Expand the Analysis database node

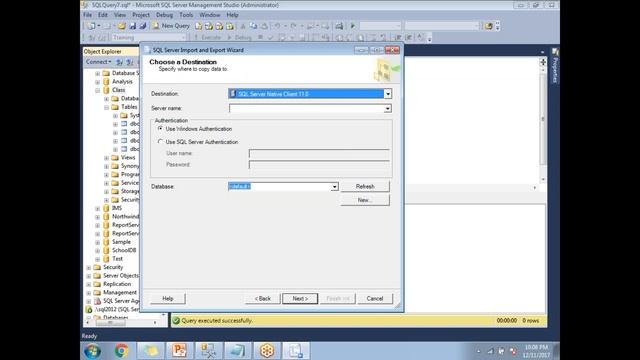click(x=98, y=82)
